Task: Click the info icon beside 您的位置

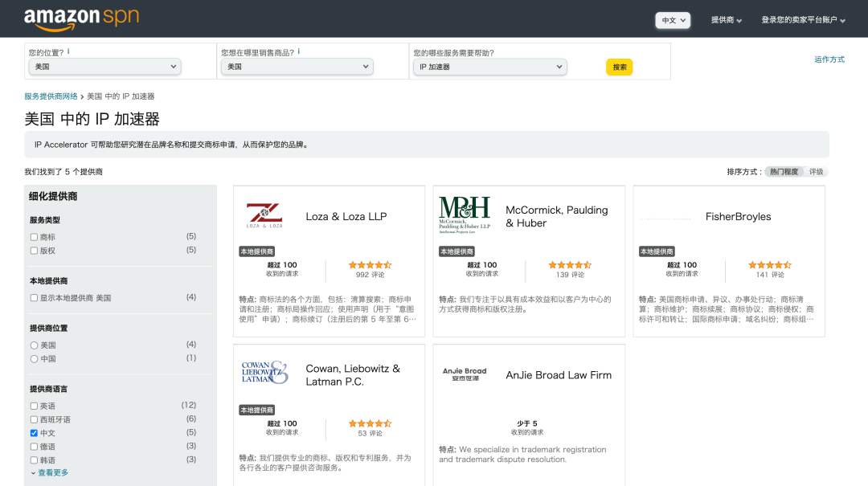Action: [68, 51]
